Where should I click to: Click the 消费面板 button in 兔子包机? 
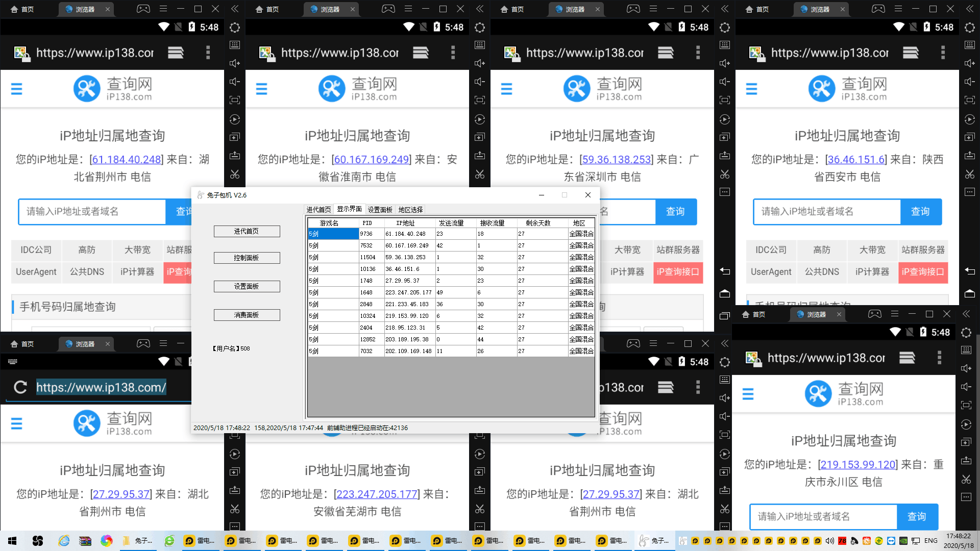pyautogui.click(x=247, y=315)
